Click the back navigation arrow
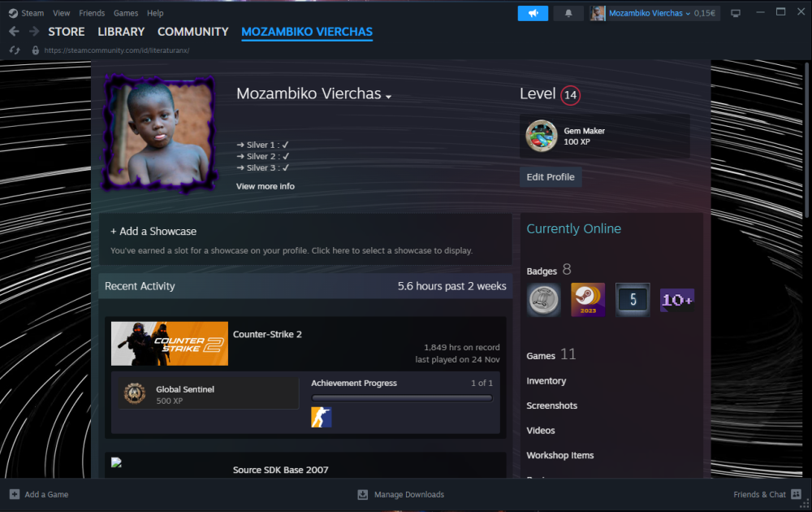The width and height of the screenshot is (812, 512). click(14, 32)
